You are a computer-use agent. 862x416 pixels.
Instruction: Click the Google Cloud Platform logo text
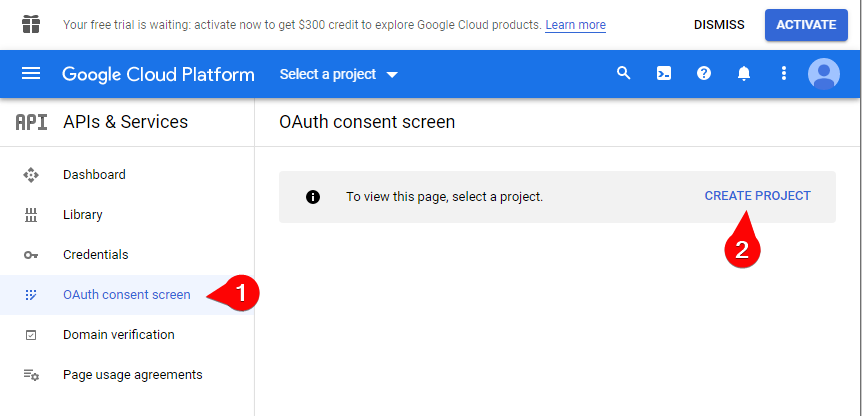(x=158, y=75)
